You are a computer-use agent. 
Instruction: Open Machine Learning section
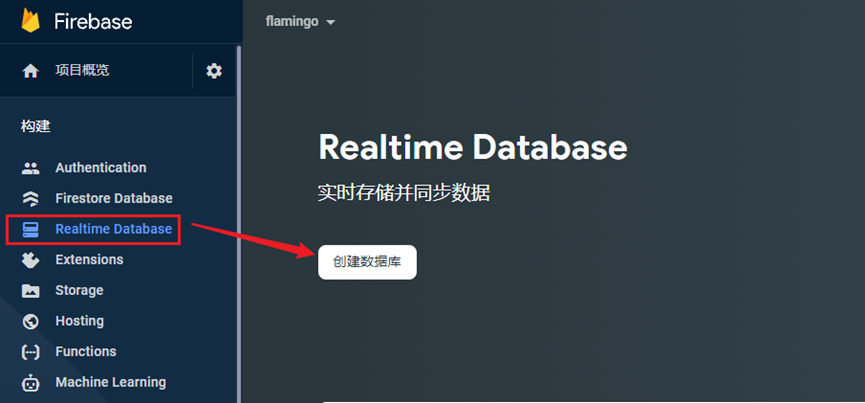110,382
